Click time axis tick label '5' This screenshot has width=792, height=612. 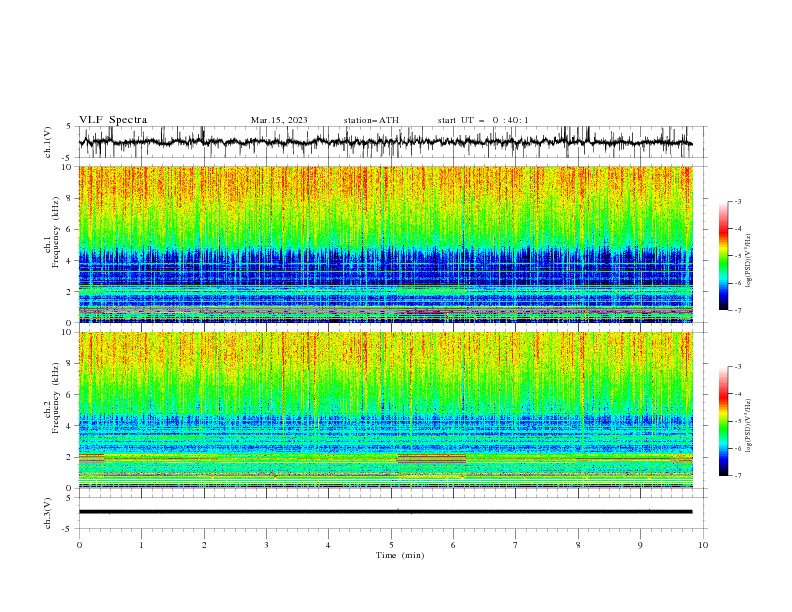coord(391,545)
